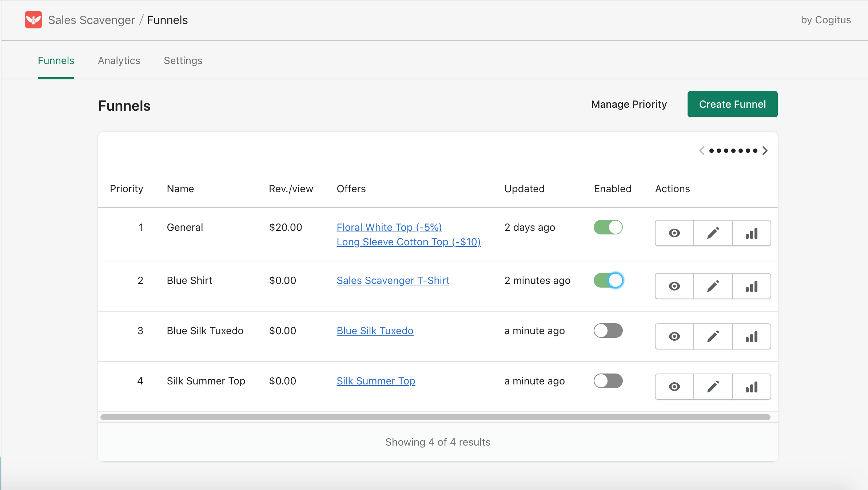Disable the General funnel toggle
The width and height of the screenshot is (868, 490).
[x=608, y=227]
